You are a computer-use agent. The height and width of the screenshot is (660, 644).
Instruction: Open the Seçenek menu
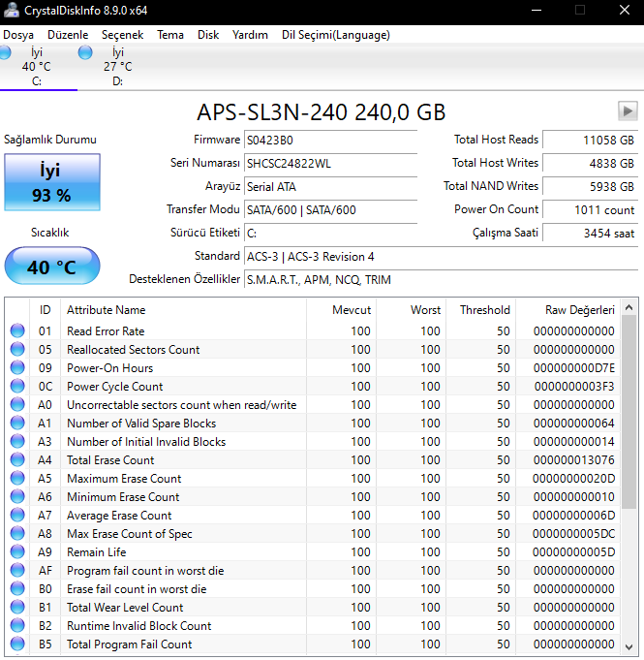[122, 34]
